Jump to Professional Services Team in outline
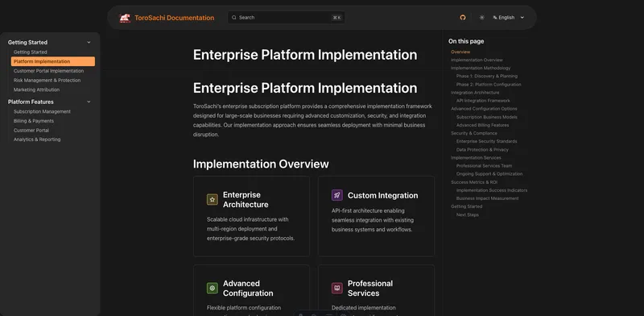Image resolution: width=644 pixels, height=316 pixels. [x=484, y=166]
